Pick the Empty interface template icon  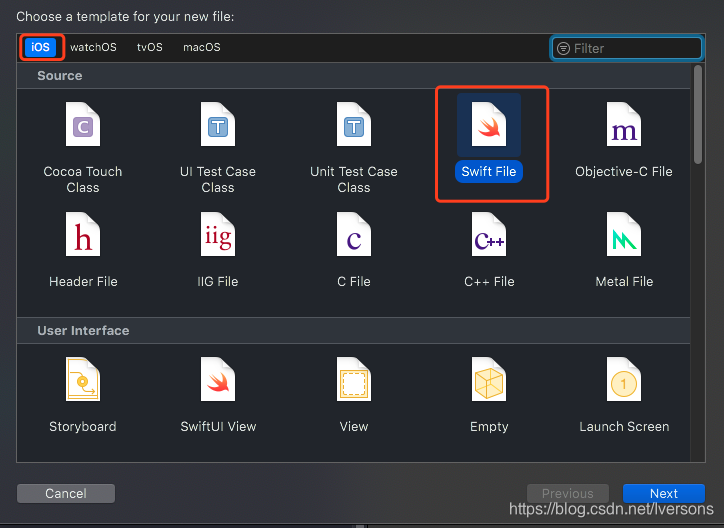point(489,379)
